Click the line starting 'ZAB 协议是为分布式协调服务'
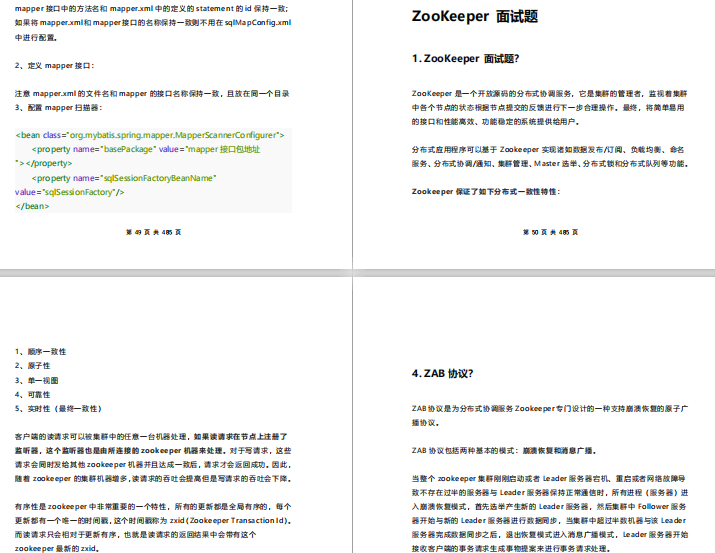The width and height of the screenshot is (715, 553). click(550, 408)
